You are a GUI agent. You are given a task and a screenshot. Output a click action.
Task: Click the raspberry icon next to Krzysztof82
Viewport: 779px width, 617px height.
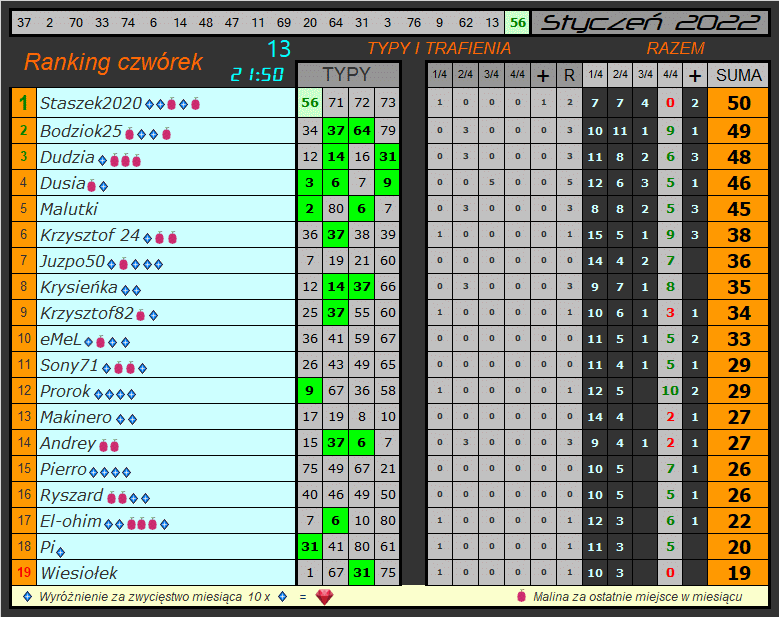pyautogui.click(x=141, y=315)
